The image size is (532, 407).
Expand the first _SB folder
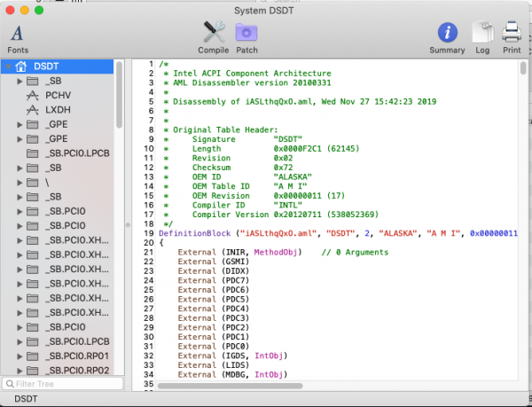pos(20,81)
